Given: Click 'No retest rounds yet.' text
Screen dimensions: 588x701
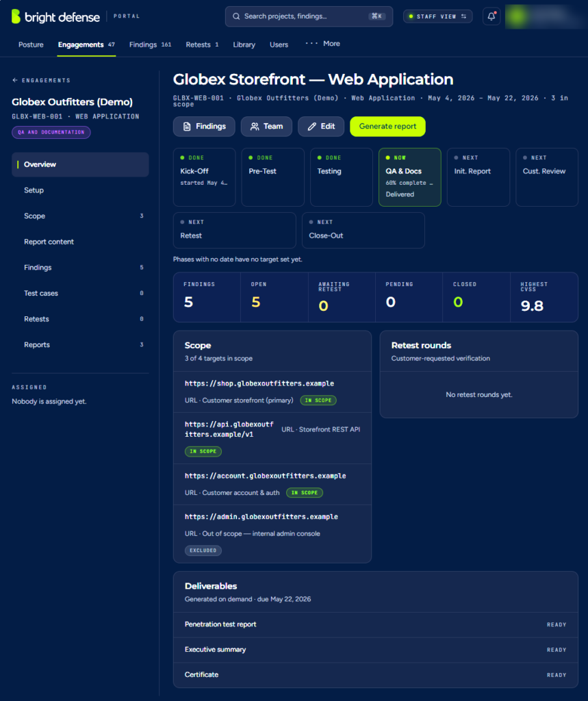Looking at the screenshot, I should click(x=479, y=395).
